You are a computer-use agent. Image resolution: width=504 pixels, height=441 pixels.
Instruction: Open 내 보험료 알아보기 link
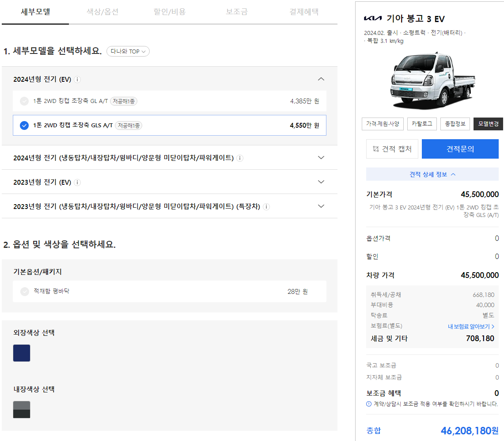(x=471, y=327)
